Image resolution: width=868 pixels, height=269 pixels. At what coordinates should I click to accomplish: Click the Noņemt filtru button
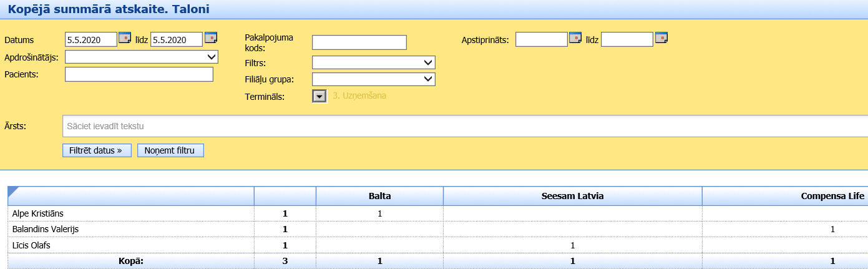pos(170,150)
